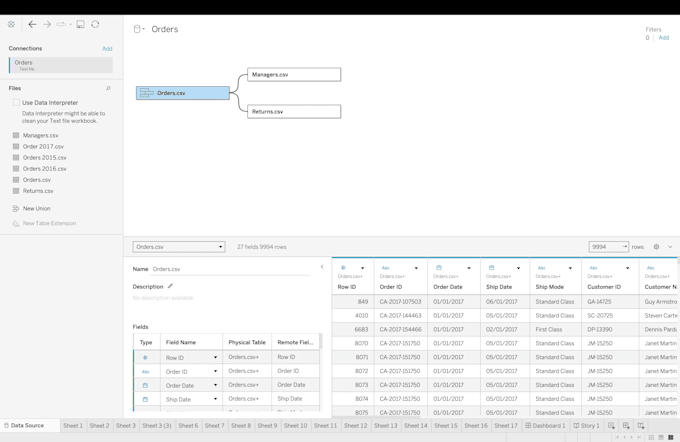Expand the data grid options chevron beside the gear

click(670, 247)
